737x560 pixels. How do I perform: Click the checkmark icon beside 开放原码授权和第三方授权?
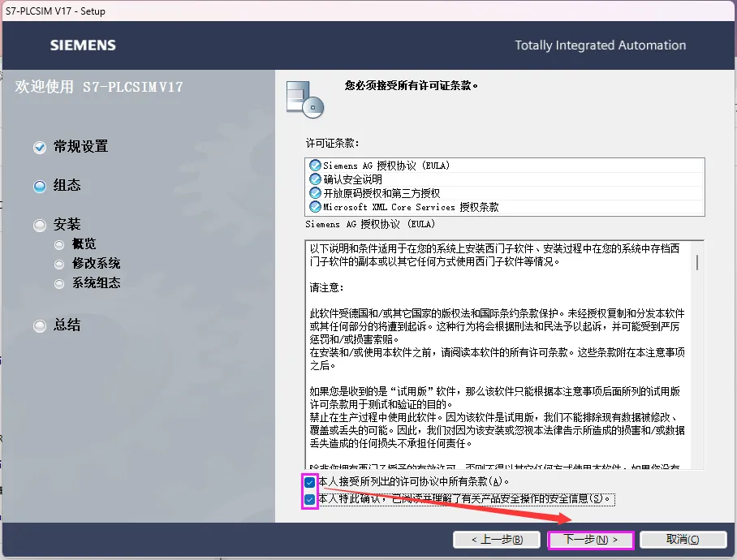tap(315, 192)
